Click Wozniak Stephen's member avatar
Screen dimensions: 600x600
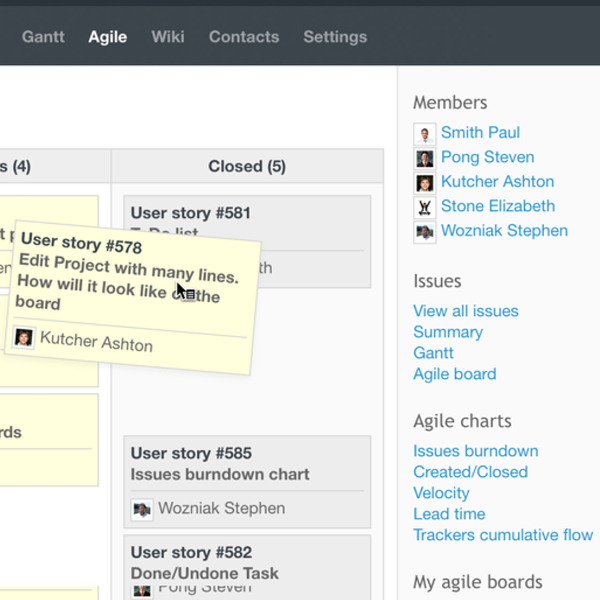425,232
